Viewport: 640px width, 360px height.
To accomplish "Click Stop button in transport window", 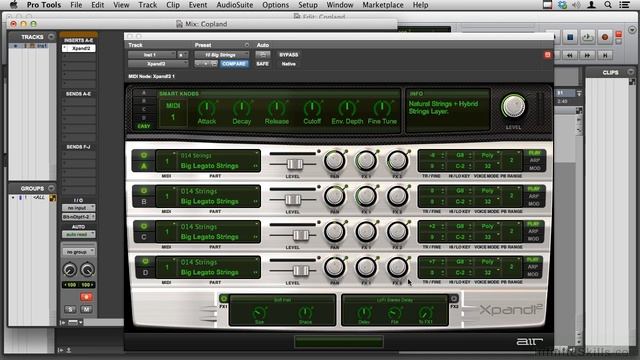I will point(570,37).
